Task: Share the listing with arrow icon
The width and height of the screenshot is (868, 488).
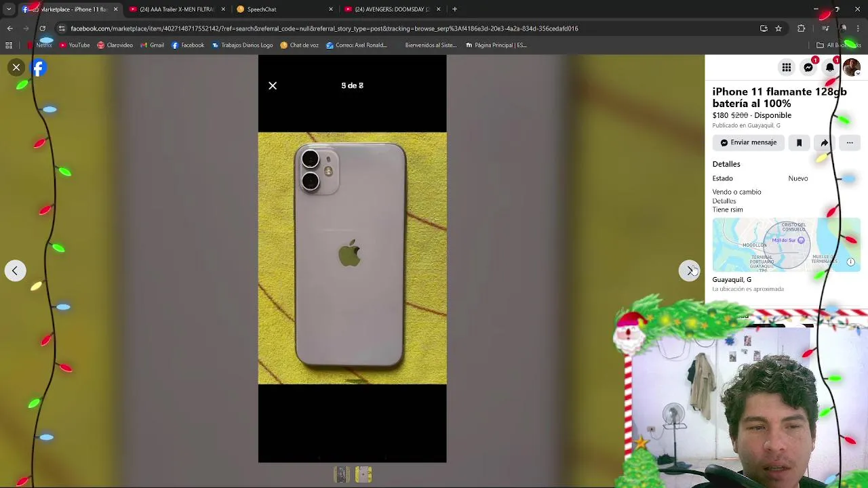Action: 824,142
